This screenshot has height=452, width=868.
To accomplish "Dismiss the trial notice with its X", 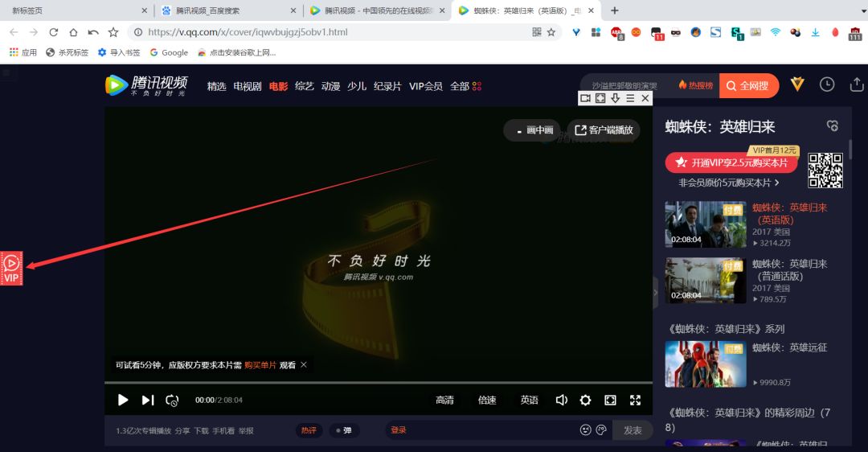I will click(304, 364).
